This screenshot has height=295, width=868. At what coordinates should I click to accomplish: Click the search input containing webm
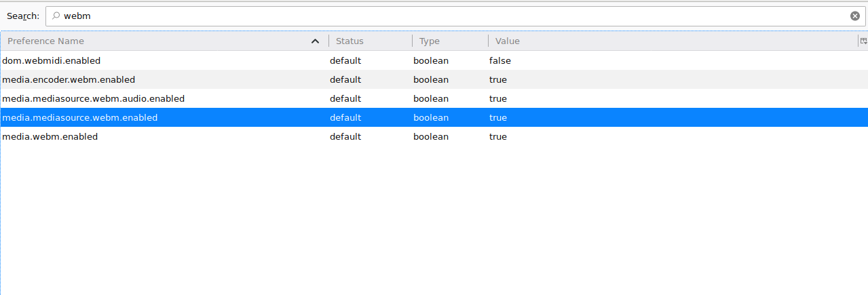(x=455, y=16)
